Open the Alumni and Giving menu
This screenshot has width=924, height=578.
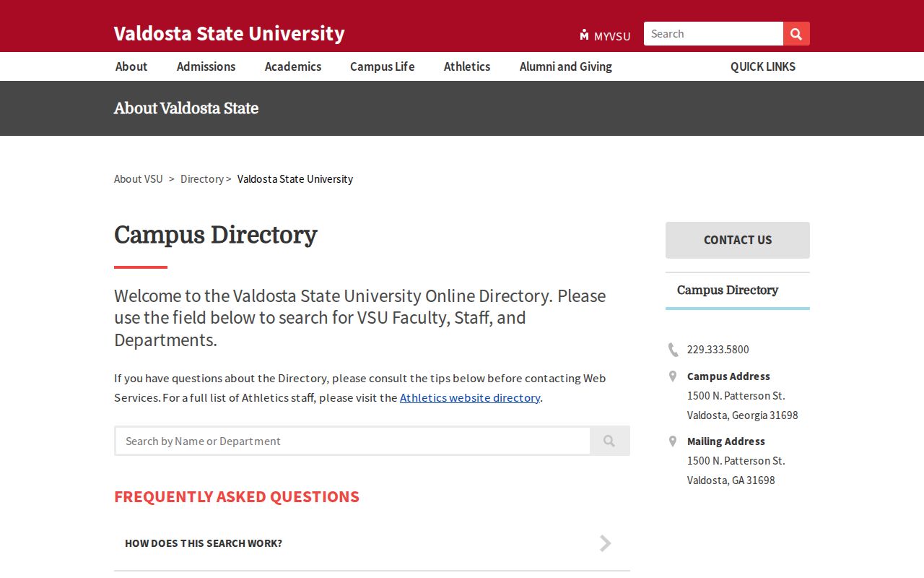click(566, 66)
